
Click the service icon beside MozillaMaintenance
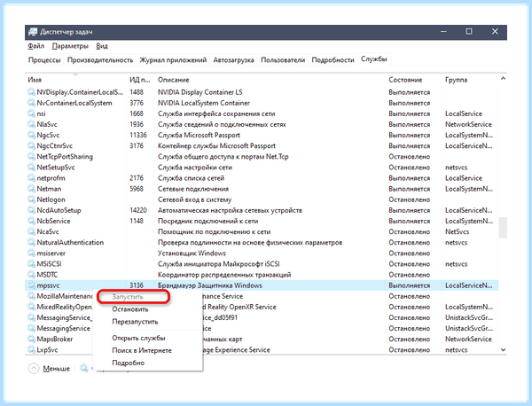click(31, 296)
